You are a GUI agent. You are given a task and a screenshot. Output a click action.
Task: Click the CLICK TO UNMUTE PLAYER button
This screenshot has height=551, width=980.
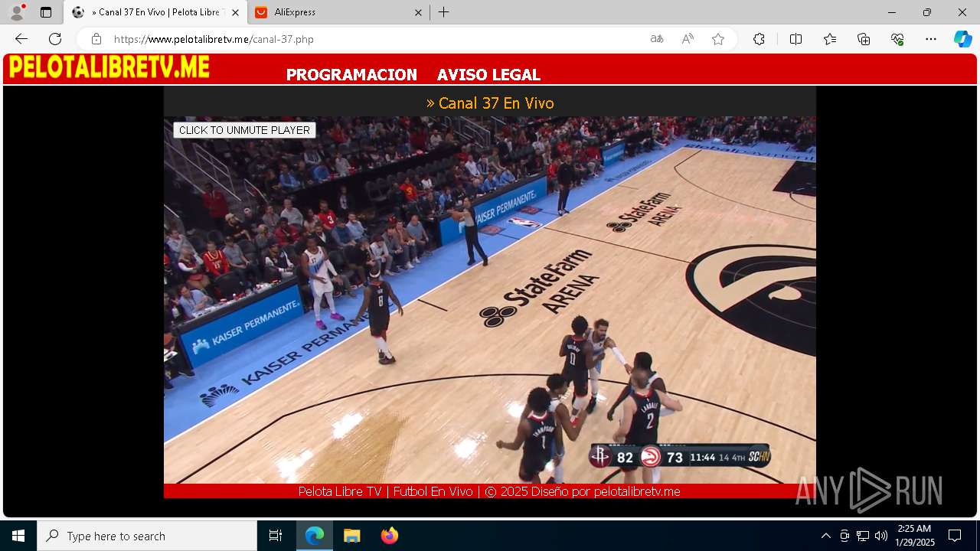244,130
